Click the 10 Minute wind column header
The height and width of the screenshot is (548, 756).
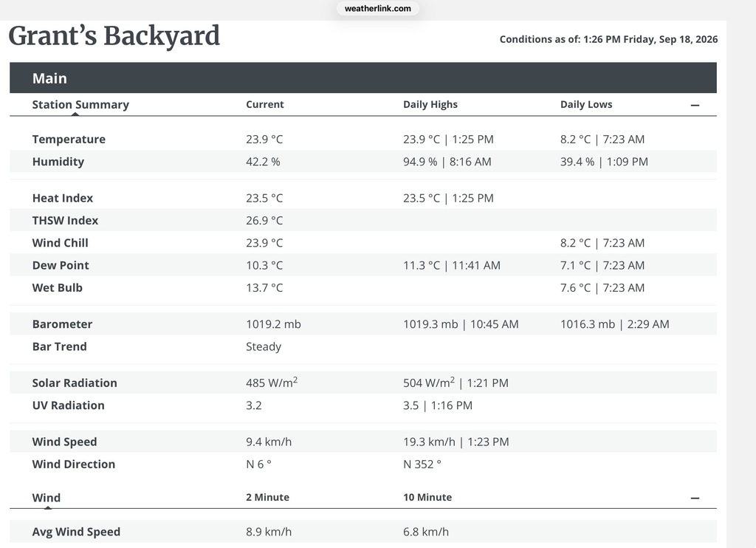[x=427, y=497]
